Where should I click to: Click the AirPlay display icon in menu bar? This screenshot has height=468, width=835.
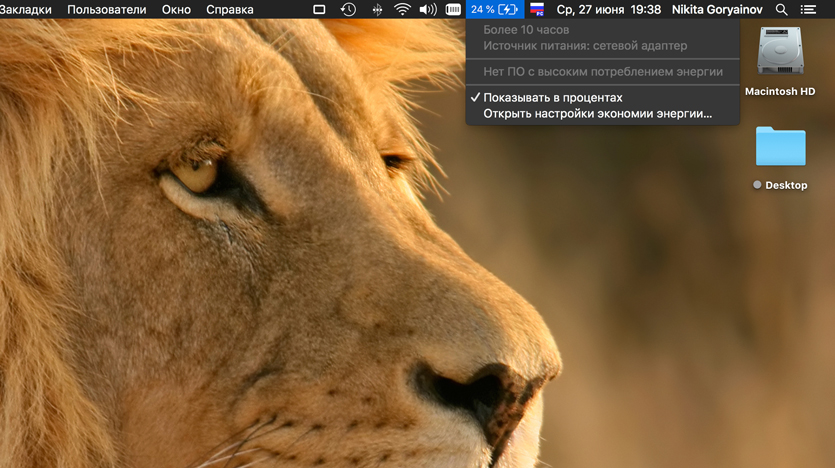(319, 9)
